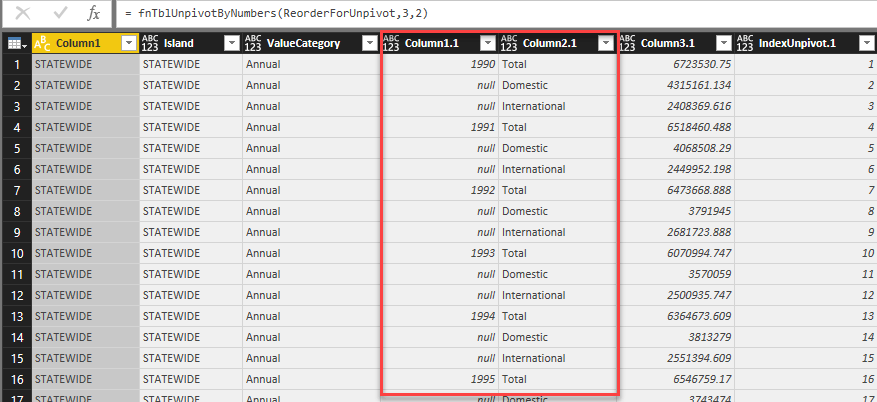The width and height of the screenshot is (877, 402).
Task: Confirm the formula with checkmark icon
Action: point(59,13)
